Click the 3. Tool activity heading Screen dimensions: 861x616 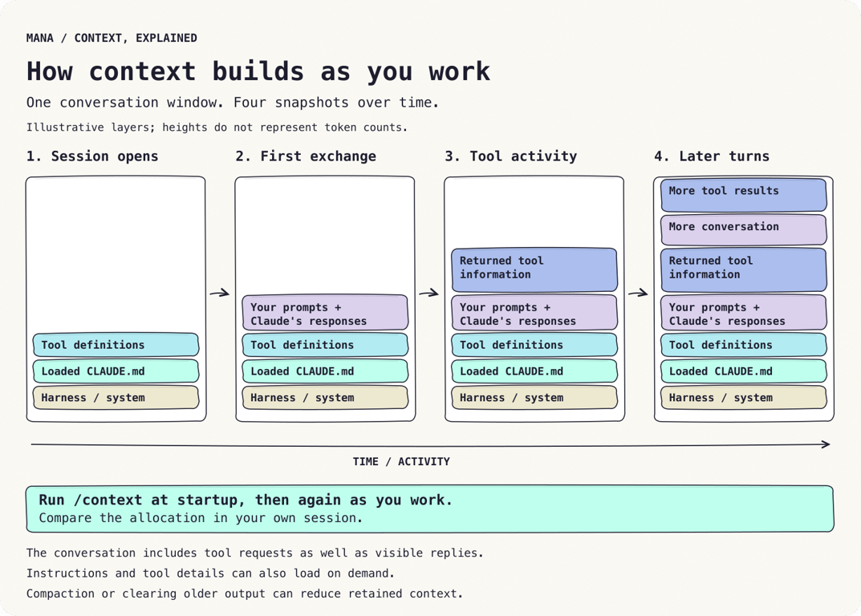click(510, 156)
